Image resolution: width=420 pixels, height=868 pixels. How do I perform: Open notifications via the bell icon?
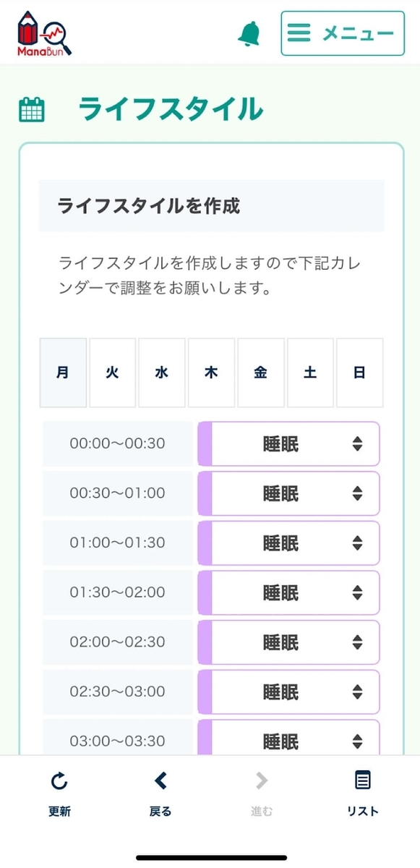(x=249, y=33)
